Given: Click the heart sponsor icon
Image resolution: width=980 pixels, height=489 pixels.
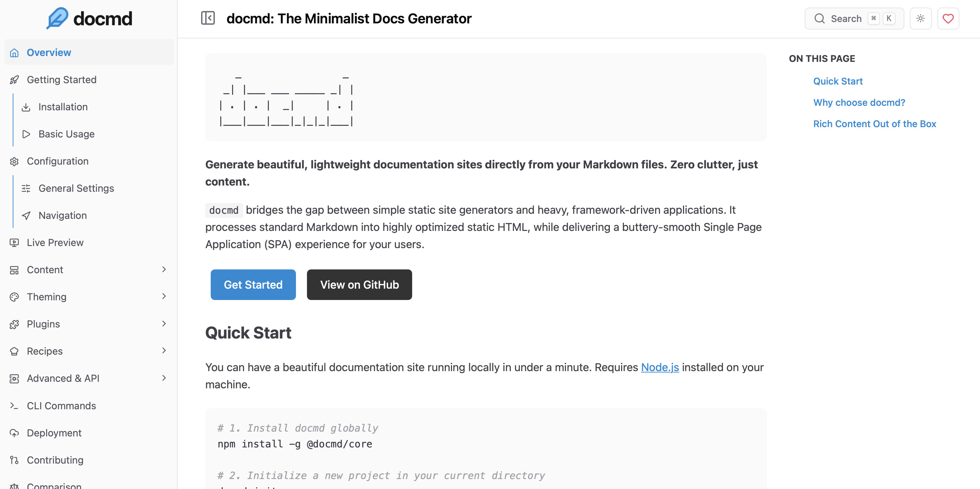Looking at the screenshot, I should [x=948, y=18].
